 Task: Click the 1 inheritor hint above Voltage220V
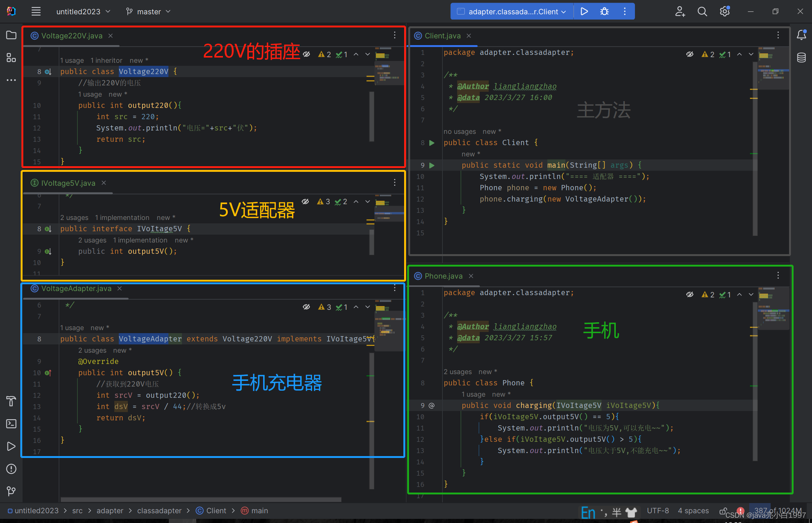click(106, 61)
